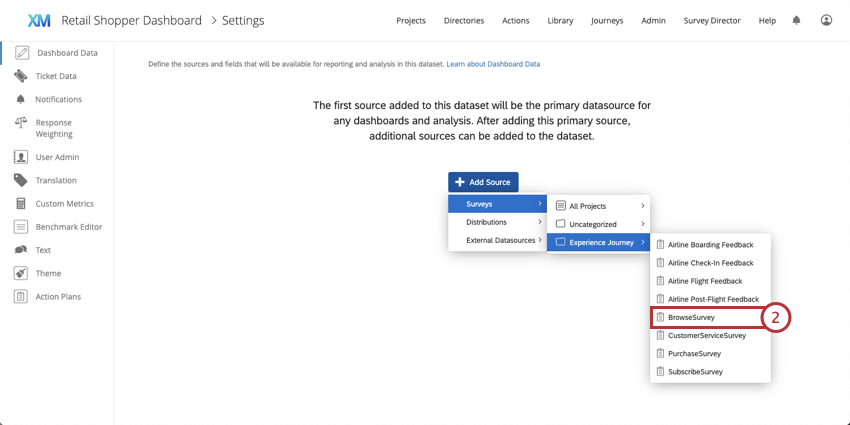Viewport: 850px width, 425px height.
Task: Open the Custom Metrics settings label
Action: 65,204
